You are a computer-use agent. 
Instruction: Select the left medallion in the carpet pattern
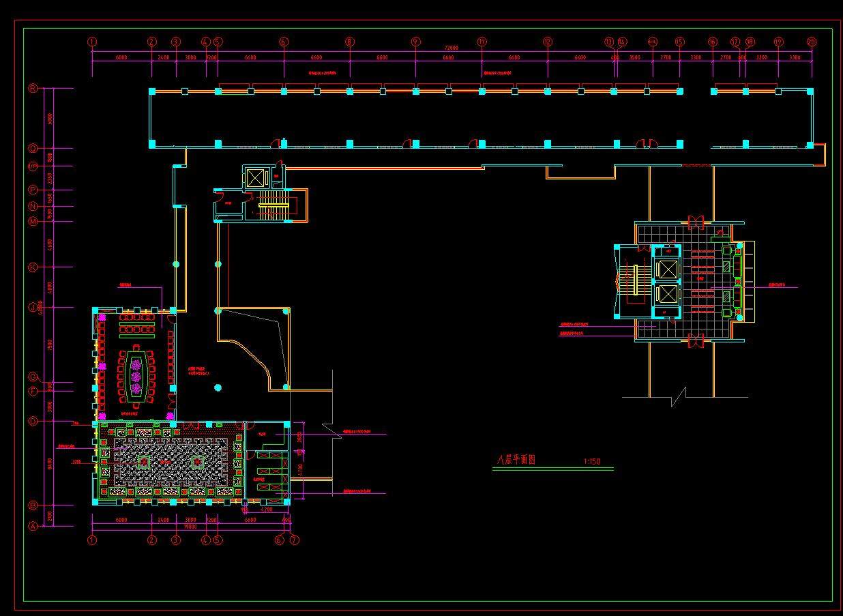pos(144,463)
